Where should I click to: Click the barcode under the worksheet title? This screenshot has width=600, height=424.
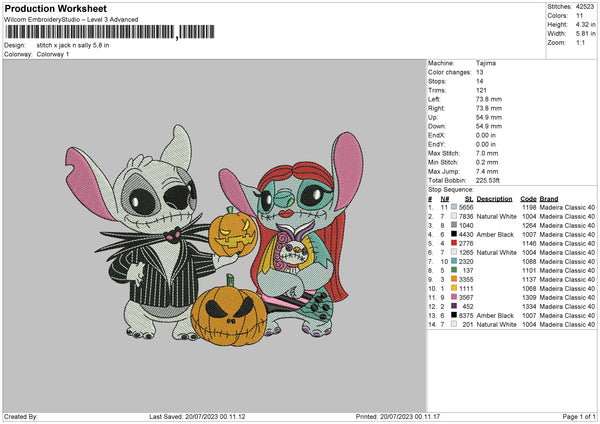click(109, 32)
